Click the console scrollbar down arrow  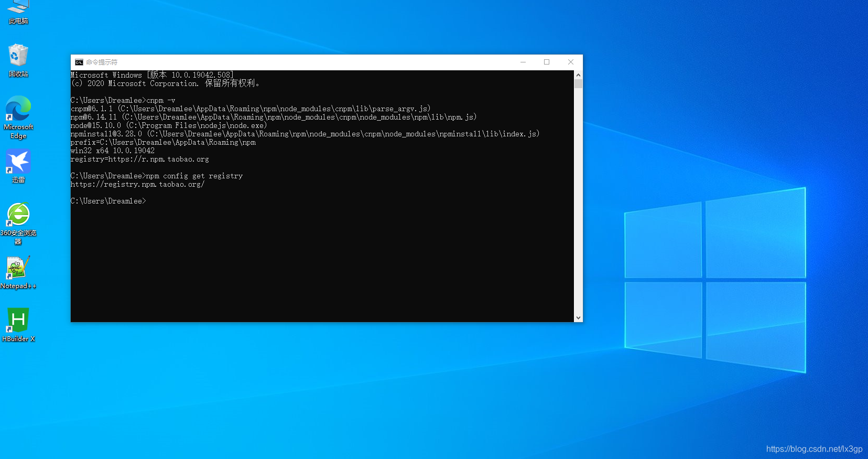[578, 318]
